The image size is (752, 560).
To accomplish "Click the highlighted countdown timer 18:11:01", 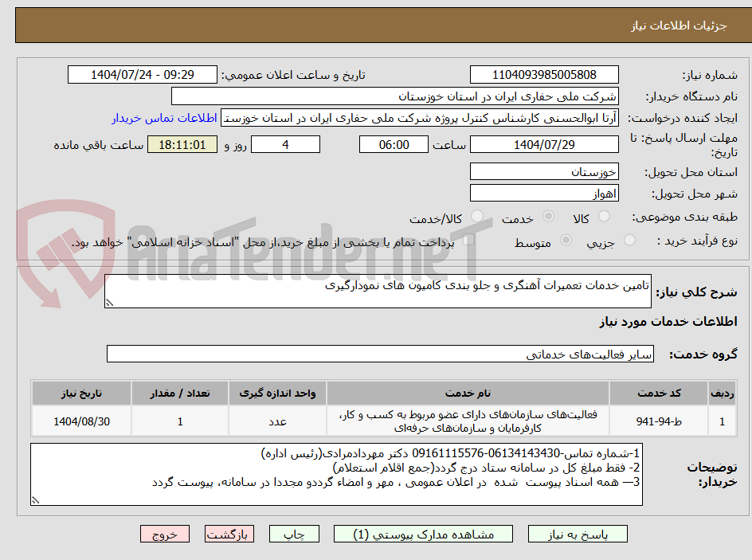I will point(182,145).
